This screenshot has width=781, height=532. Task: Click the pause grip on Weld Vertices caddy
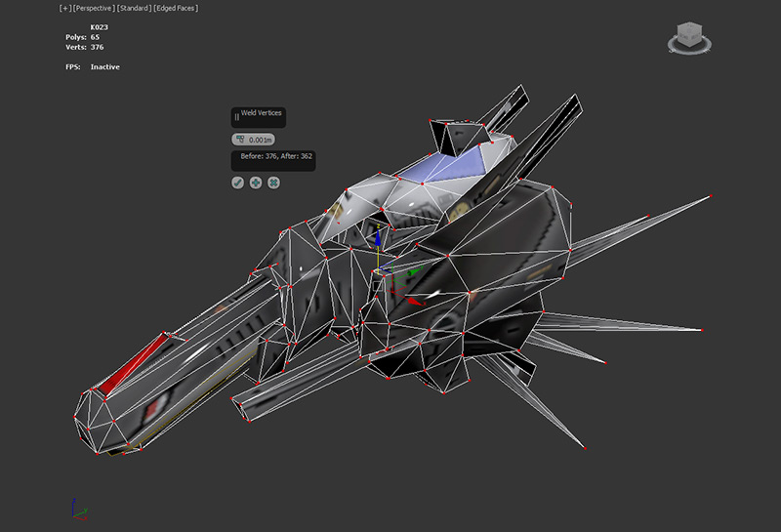click(236, 117)
